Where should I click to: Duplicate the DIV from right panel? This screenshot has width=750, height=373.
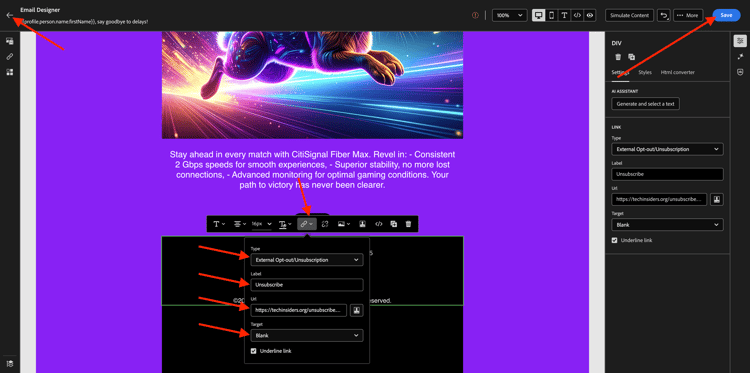pyautogui.click(x=631, y=57)
